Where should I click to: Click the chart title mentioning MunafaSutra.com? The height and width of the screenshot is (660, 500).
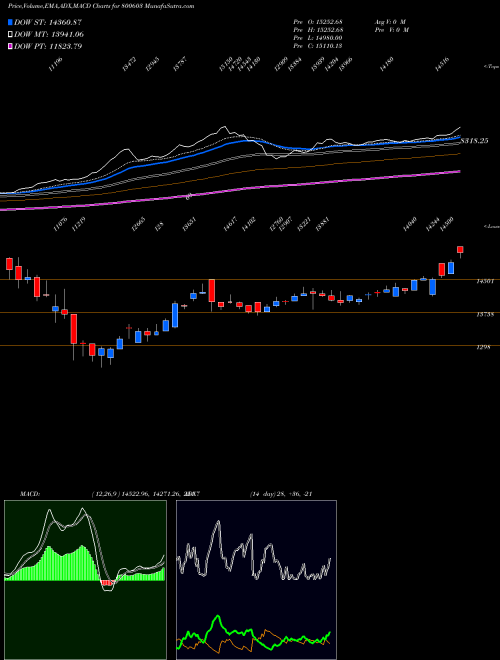(101, 6)
